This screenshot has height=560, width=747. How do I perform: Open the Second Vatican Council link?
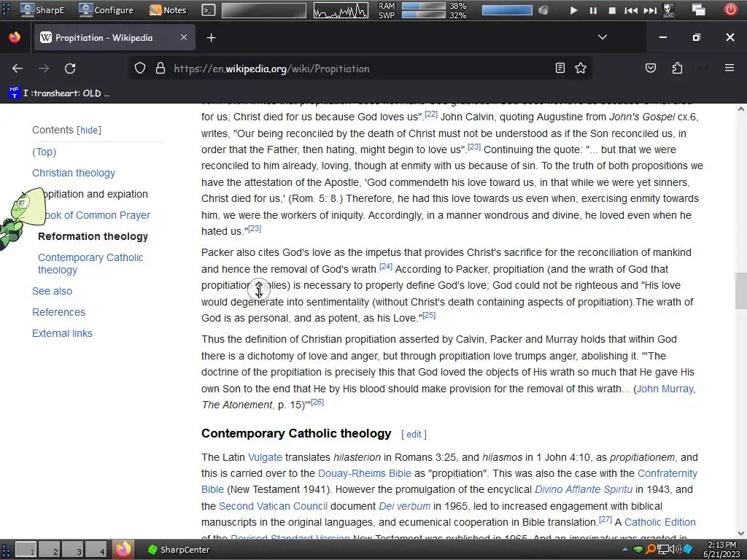tap(273, 506)
